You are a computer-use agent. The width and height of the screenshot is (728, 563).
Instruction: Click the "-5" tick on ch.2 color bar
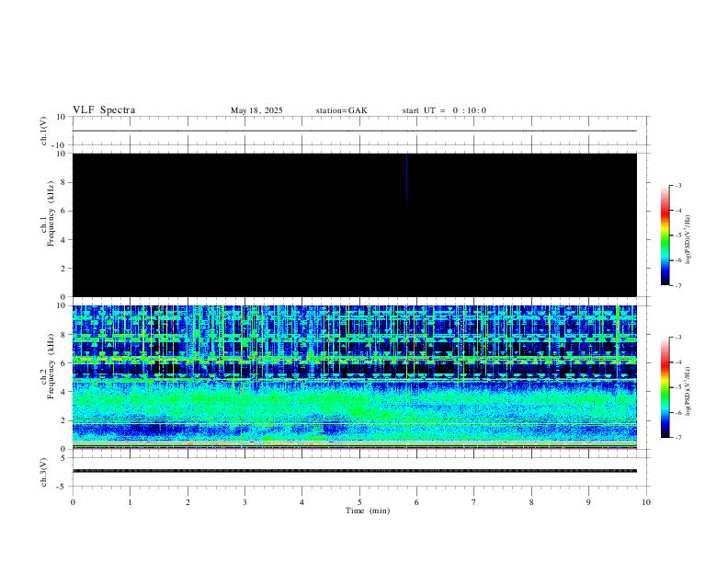pyautogui.click(x=678, y=387)
